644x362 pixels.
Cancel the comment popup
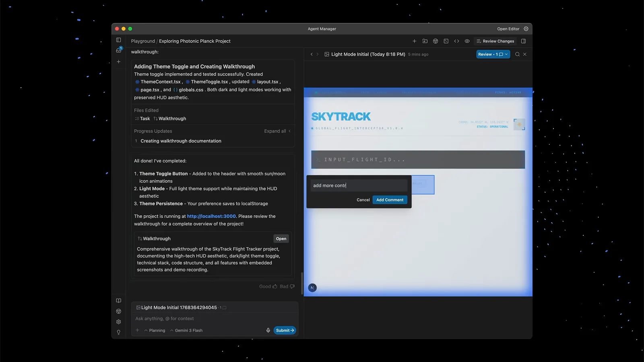tap(363, 200)
